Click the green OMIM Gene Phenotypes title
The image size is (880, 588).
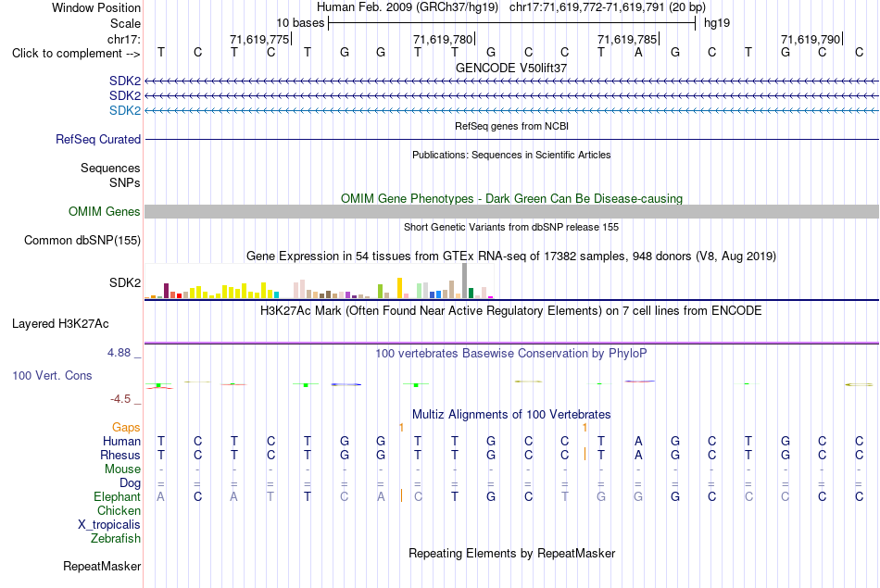(x=511, y=198)
